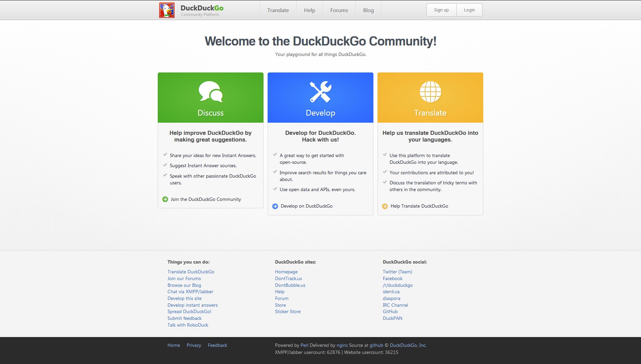Click the identi.ca social link
This screenshot has width=641, height=364.
click(x=391, y=292)
